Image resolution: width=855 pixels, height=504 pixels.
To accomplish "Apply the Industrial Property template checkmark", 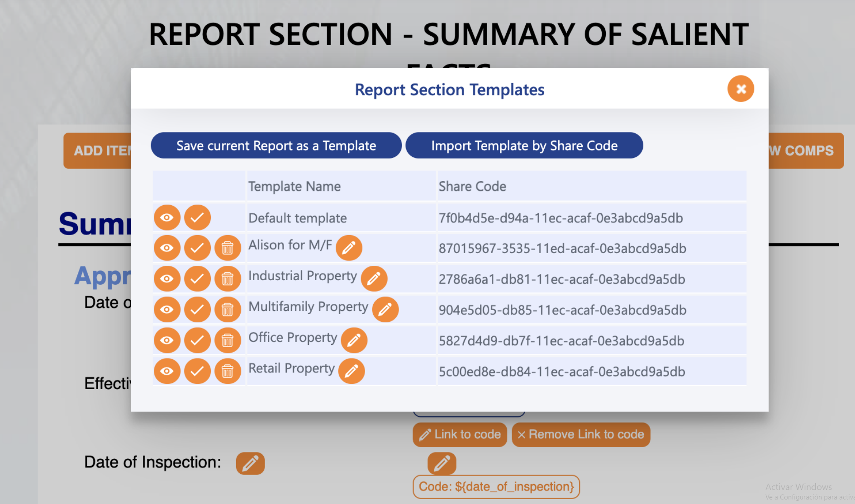I will [x=197, y=278].
